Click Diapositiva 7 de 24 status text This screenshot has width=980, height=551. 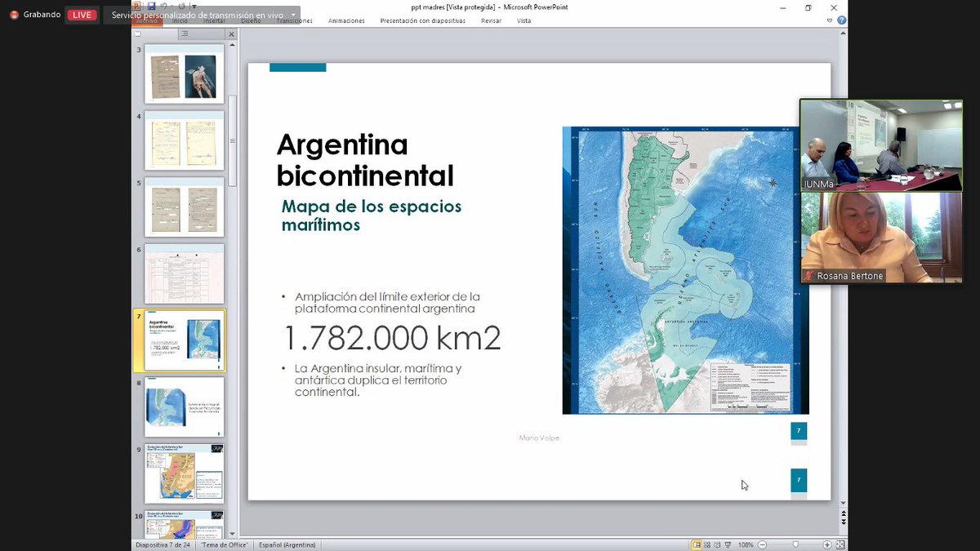click(163, 544)
